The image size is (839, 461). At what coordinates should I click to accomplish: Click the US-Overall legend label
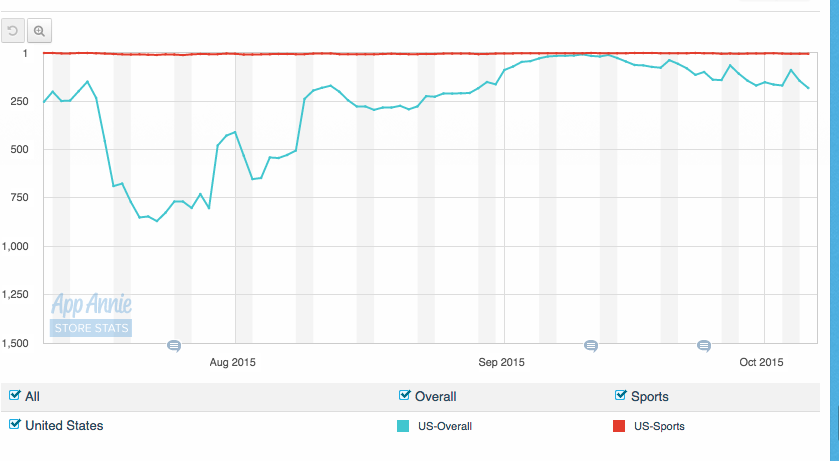tap(443, 426)
